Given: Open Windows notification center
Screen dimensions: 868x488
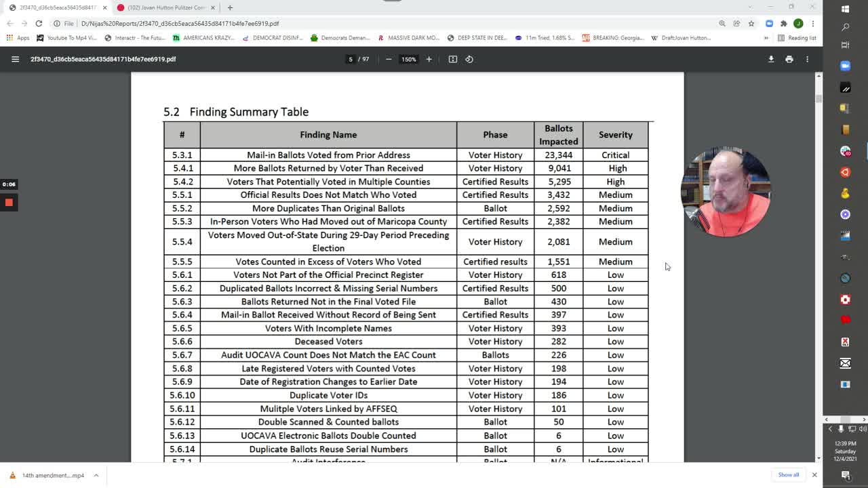Looking at the screenshot, I should tap(845, 475).
